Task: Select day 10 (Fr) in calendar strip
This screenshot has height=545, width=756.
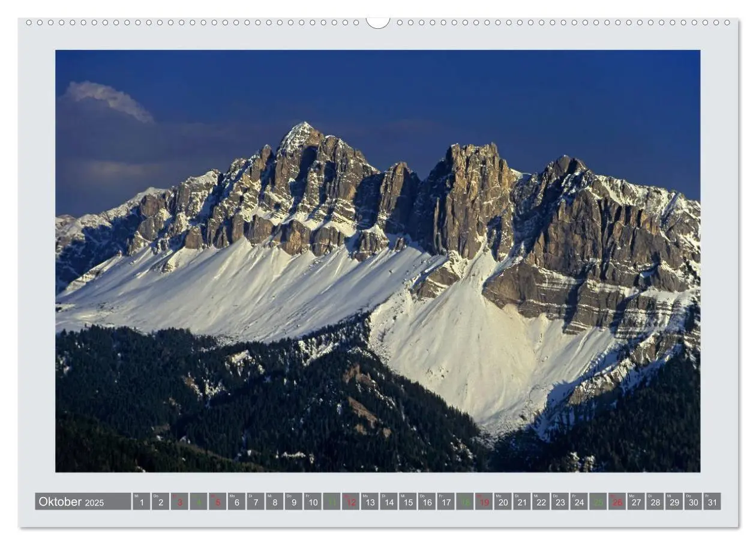Action: 313,501
